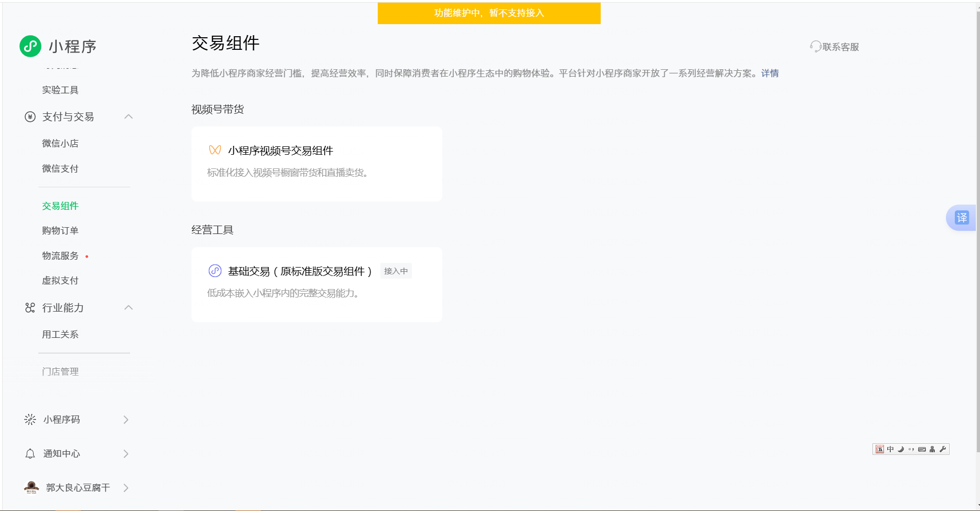Open 虚拟支付 in the sidebar

pyautogui.click(x=60, y=280)
